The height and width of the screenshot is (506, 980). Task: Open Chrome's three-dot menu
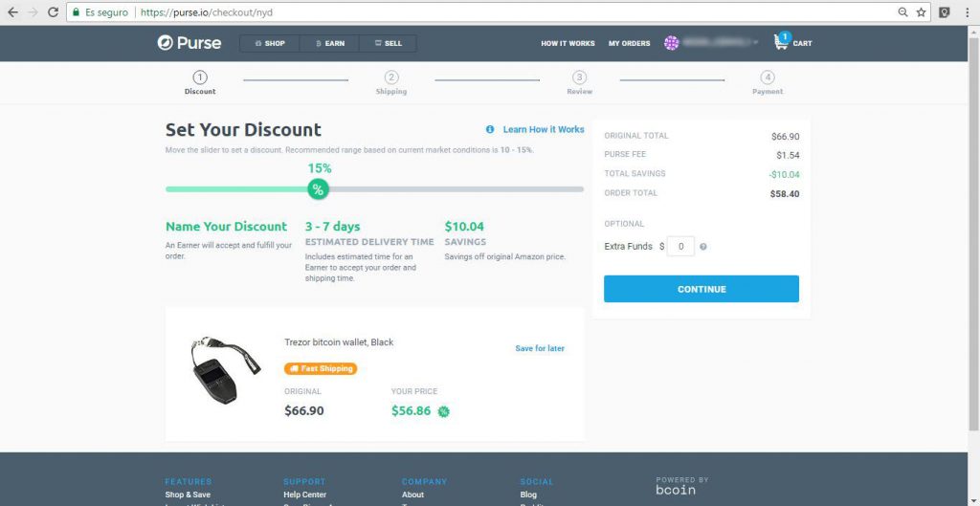pyautogui.click(x=969, y=11)
